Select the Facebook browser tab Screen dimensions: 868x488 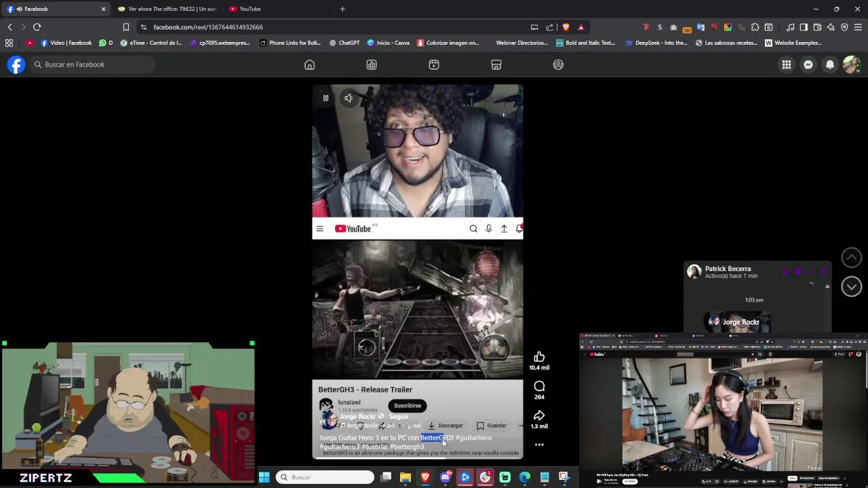(56, 9)
